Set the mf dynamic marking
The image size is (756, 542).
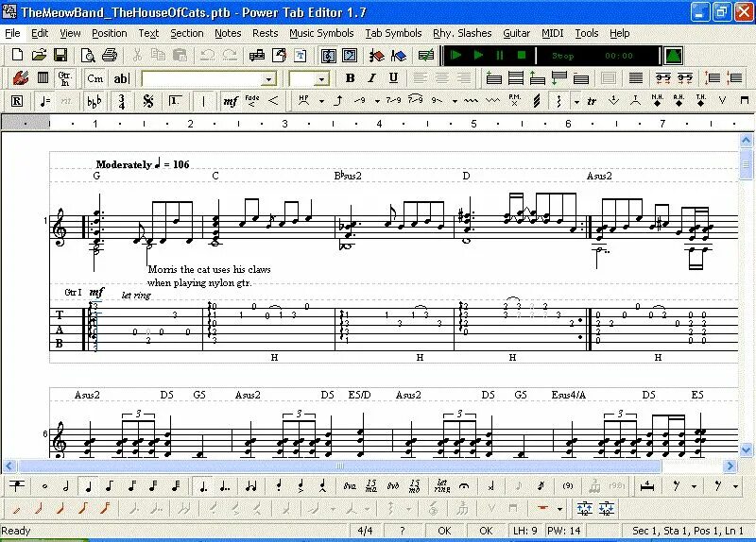coord(231,101)
